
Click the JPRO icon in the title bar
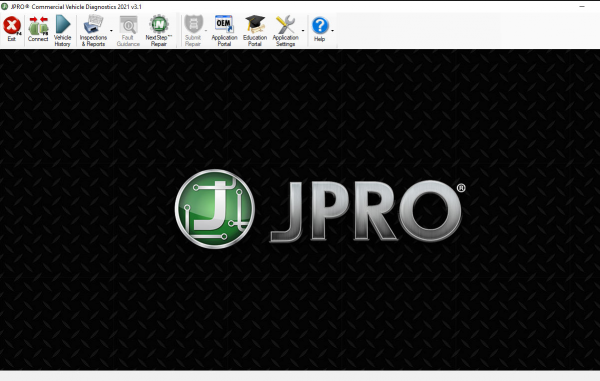[5, 7]
